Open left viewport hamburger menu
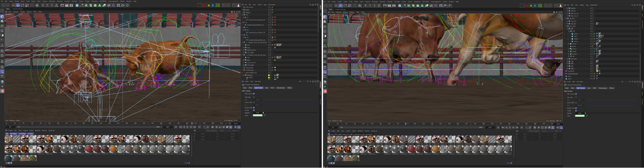This screenshot has height=168, width=644. [x=6, y=12]
